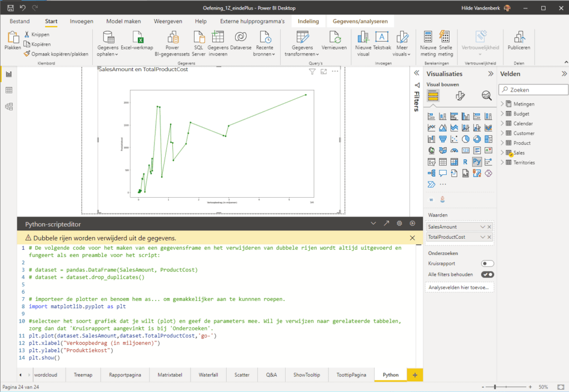Image resolution: width=569 pixels, height=392 pixels.
Task: Click the Excel-werkmap button
Action: point(137,41)
